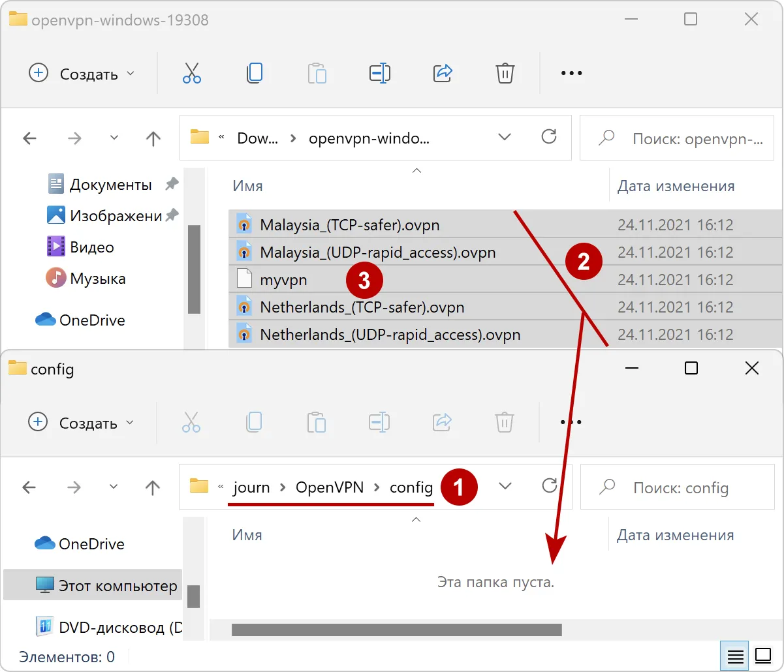Expand recent locations next to forward arrow
The height and width of the screenshot is (672, 784).
(114, 138)
